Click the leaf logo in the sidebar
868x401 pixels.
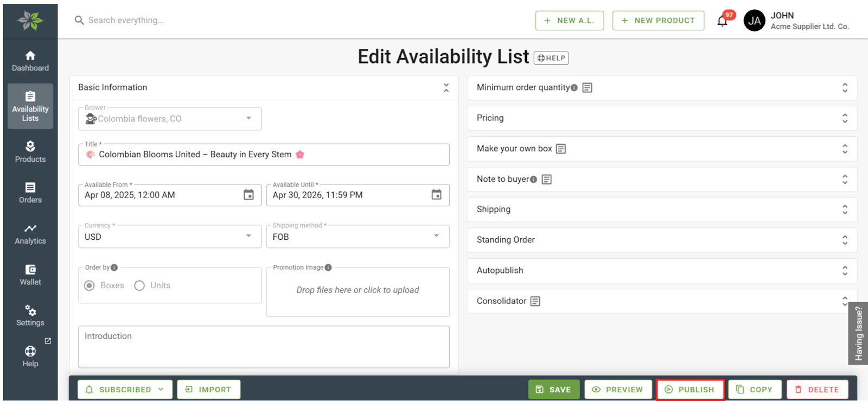30,21
